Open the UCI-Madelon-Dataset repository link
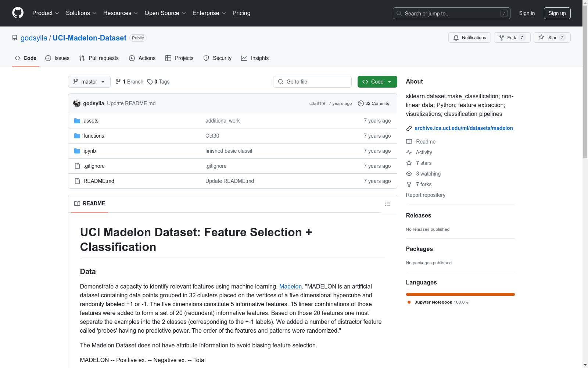The width and height of the screenshot is (588, 368). click(89, 38)
